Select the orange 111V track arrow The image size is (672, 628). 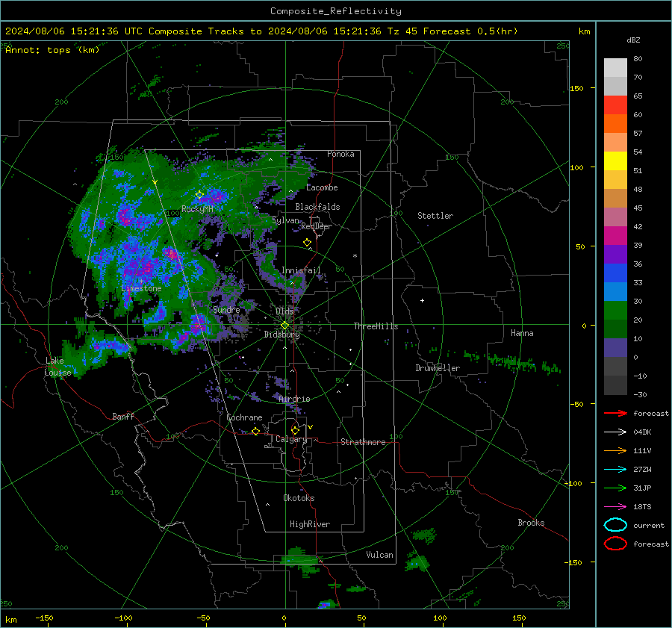[615, 450]
